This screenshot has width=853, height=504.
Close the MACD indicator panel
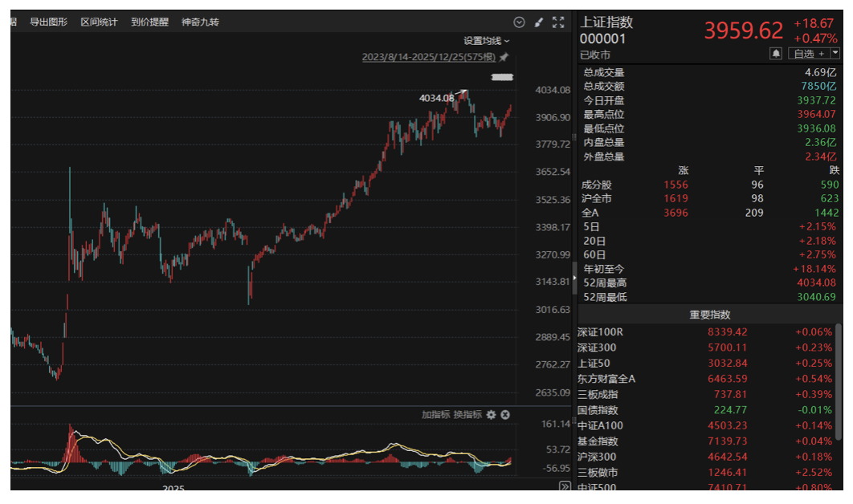[505, 415]
